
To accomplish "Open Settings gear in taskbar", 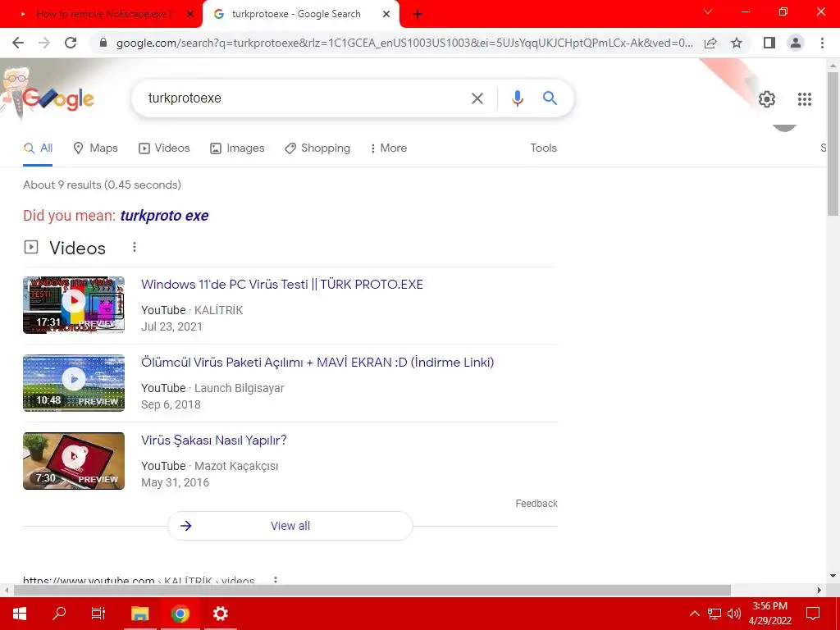I will 220,614.
